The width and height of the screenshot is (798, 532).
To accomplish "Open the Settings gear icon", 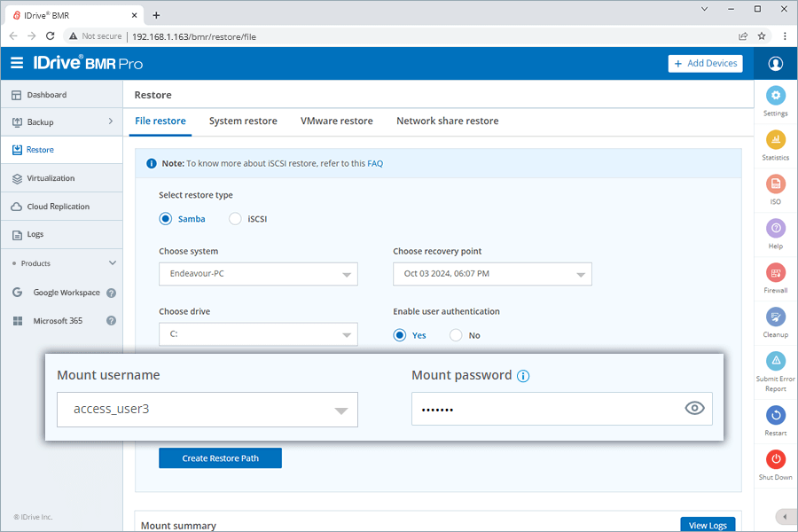I will [775, 96].
